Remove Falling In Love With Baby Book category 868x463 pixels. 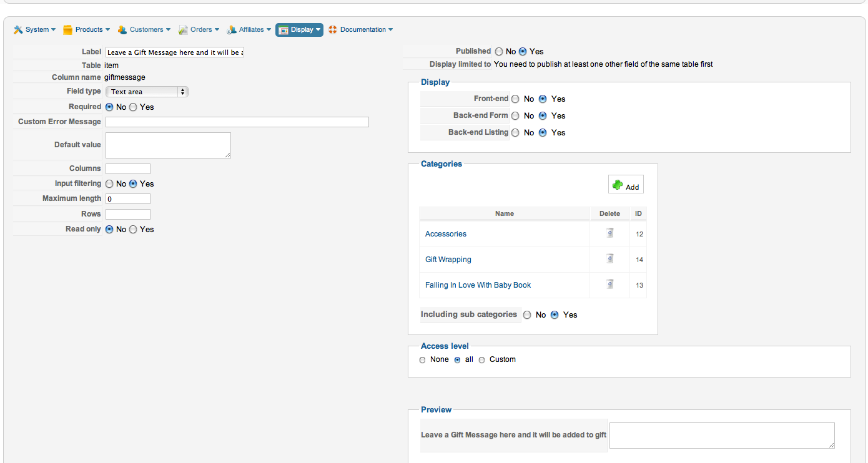(x=610, y=285)
